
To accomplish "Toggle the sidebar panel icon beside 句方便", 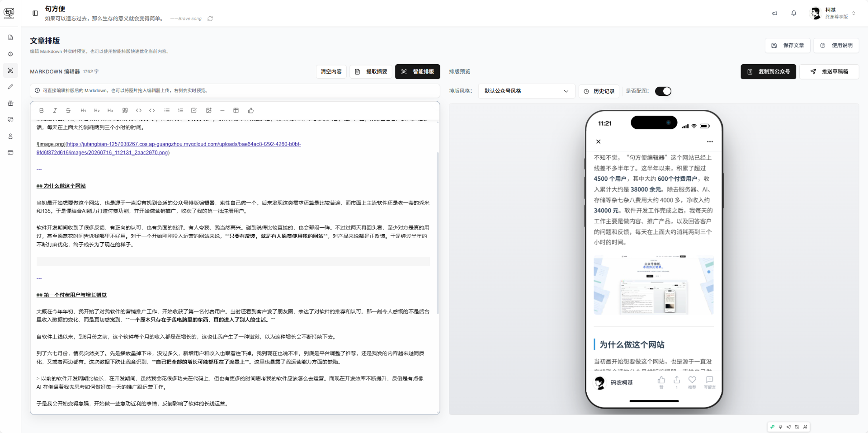I will [x=35, y=13].
